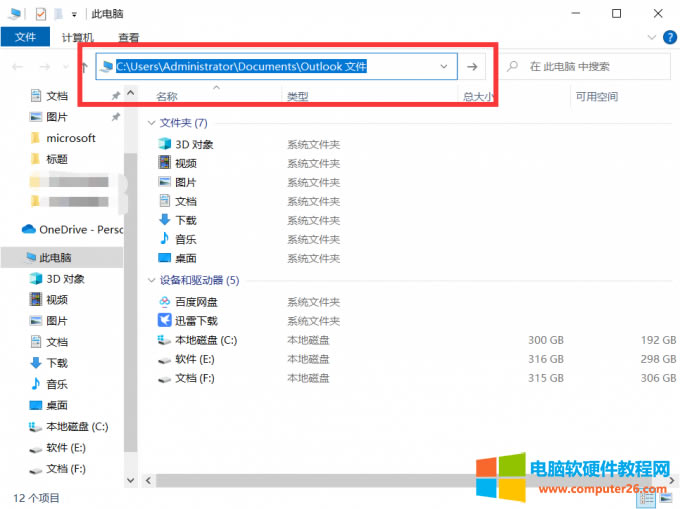680x509 pixels.
Task: Select 桌面 in navigation pane
Action: [57, 405]
